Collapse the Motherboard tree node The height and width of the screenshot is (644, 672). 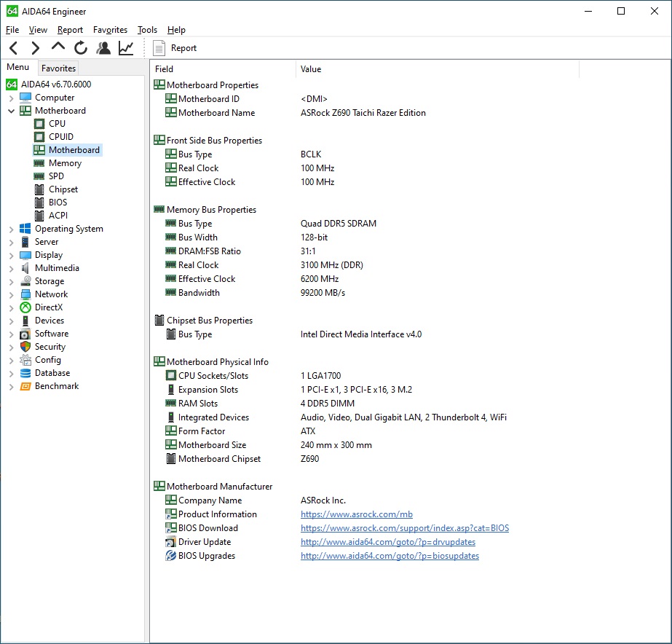click(12, 111)
